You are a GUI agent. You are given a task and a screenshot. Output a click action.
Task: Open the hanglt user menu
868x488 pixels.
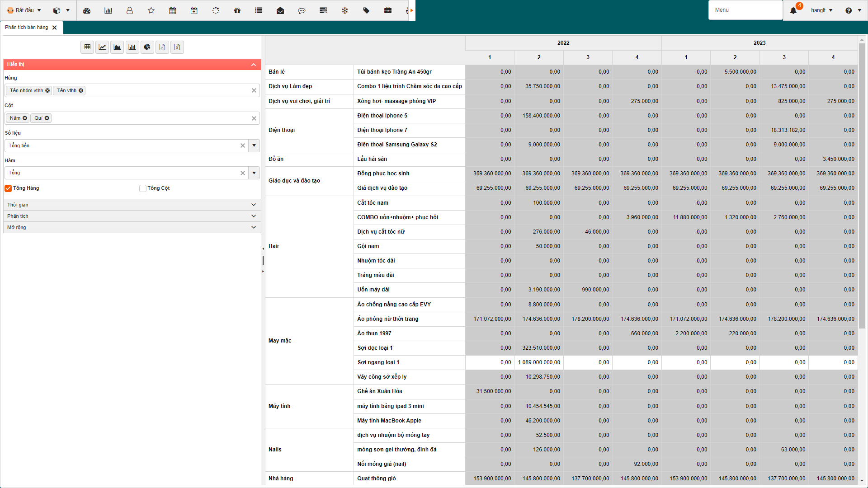821,10
